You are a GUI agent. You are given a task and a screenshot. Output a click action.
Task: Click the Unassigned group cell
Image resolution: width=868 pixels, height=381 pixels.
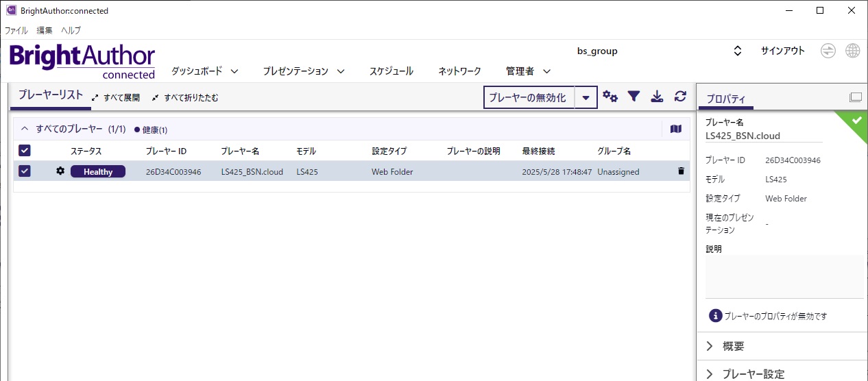pos(618,172)
